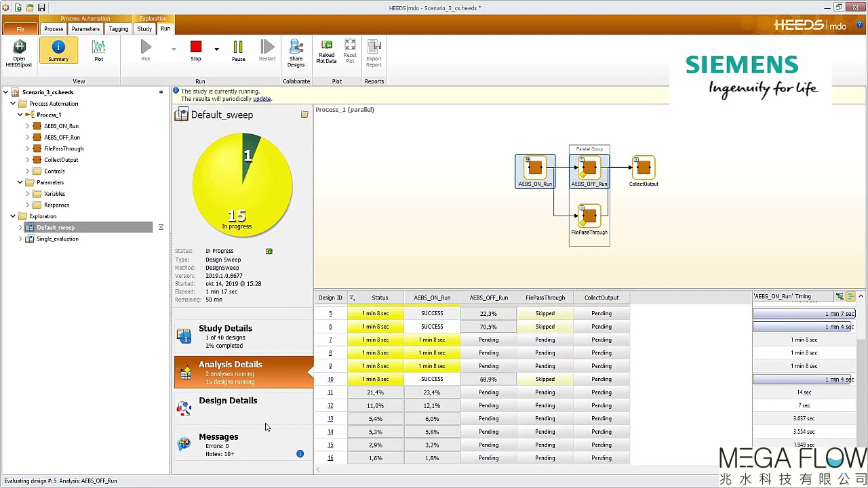Image resolution: width=868 pixels, height=488 pixels.
Task: Open the Default_sweep study folder icon
Action: click(304, 115)
